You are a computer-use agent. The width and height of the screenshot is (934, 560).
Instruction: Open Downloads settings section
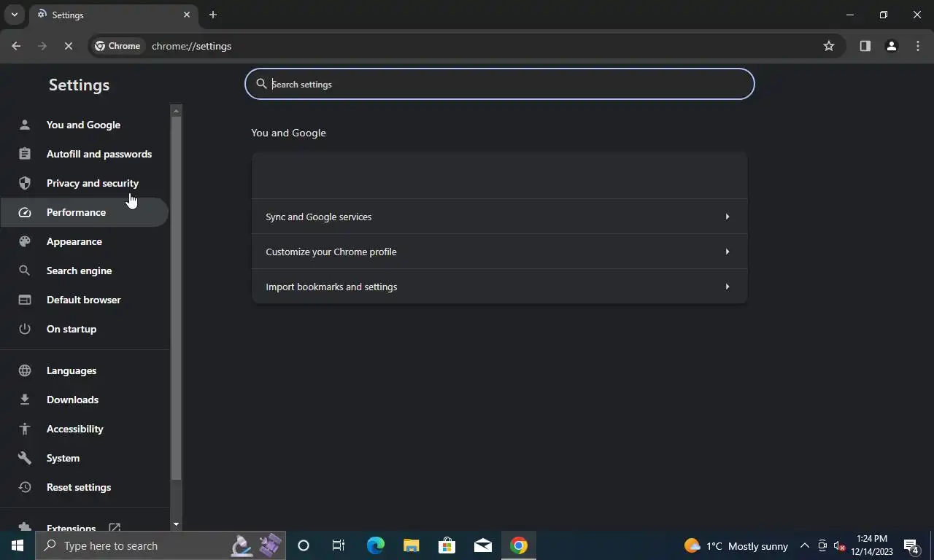point(84,400)
